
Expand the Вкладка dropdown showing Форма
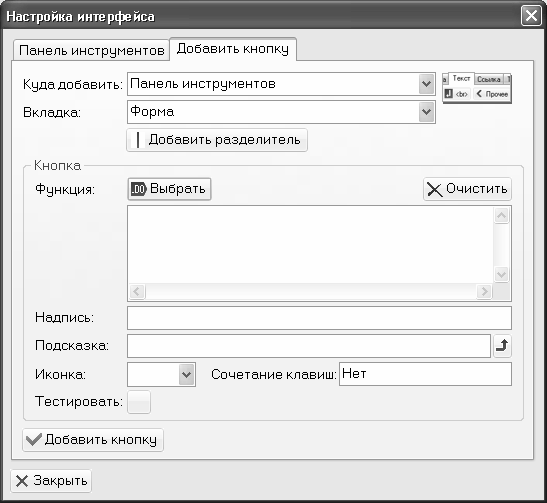(281, 112)
